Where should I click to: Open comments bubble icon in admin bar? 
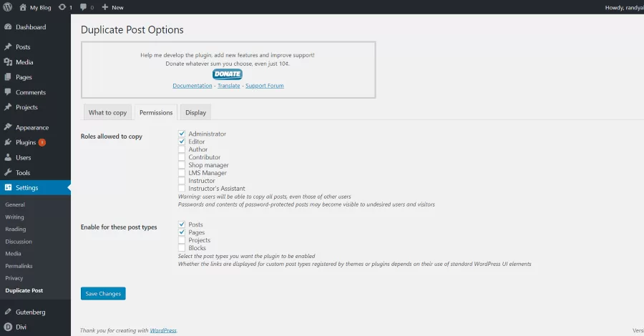pyautogui.click(x=84, y=7)
